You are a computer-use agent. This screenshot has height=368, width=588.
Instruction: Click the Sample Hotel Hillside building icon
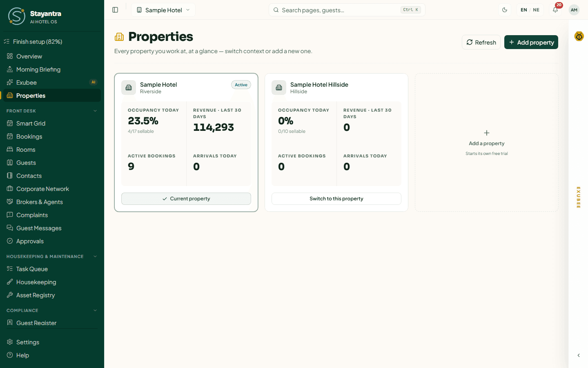pos(279,88)
